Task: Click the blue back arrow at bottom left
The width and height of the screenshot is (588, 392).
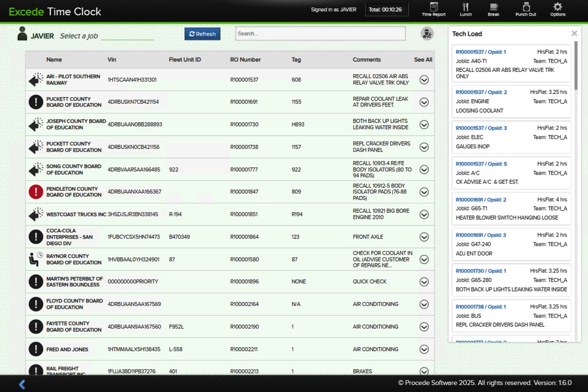Action: [22, 384]
